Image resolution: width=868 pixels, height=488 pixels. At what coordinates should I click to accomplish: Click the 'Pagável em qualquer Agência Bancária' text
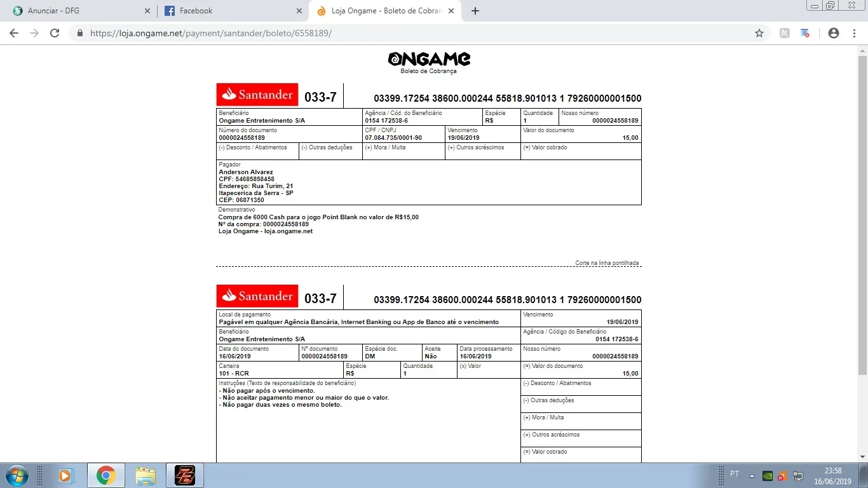(358, 322)
